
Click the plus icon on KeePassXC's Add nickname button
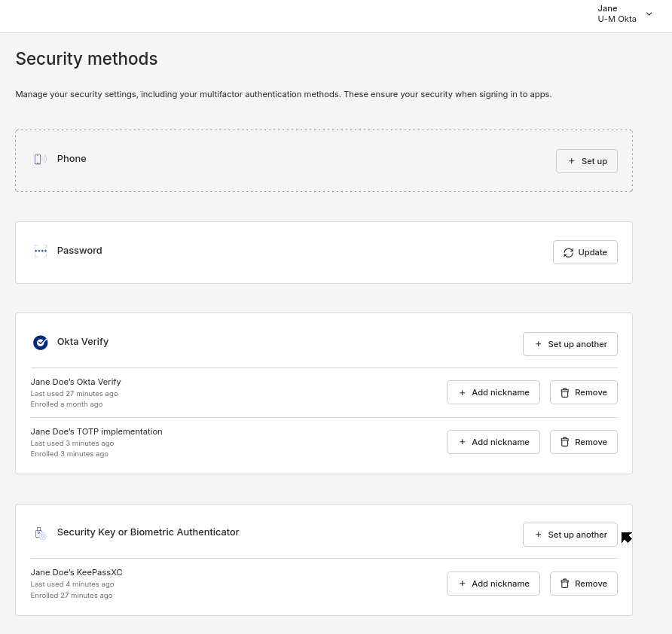click(462, 583)
